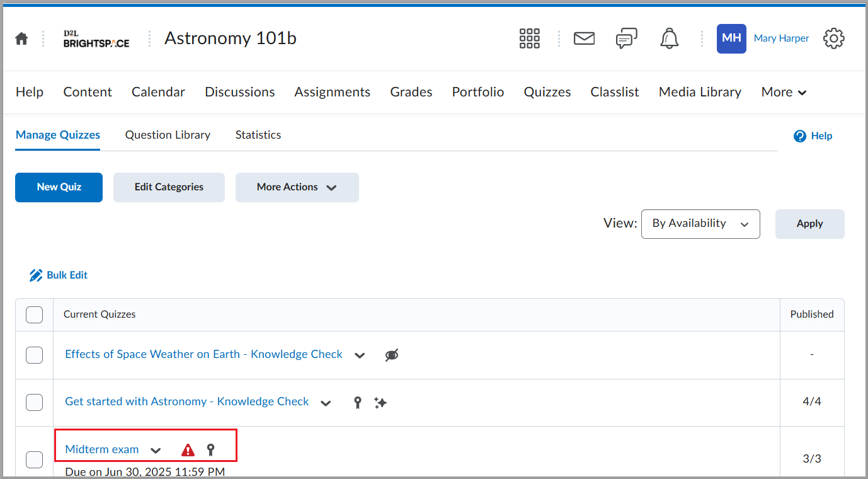The height and width of the screenshot is (479, 868).
Task: Click the New Quiz button
Action: 59,187
